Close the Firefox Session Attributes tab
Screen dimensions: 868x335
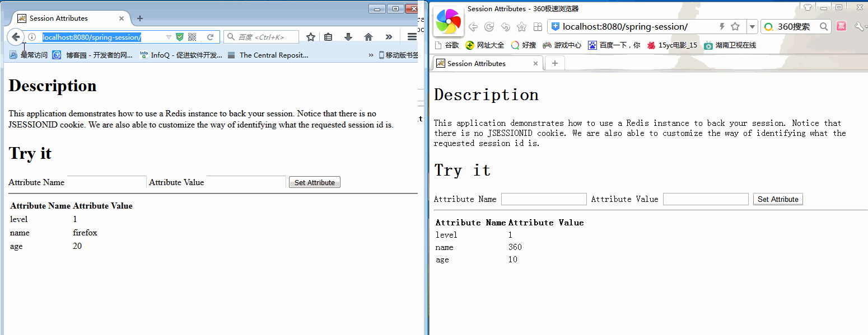[x=122, y=18]
